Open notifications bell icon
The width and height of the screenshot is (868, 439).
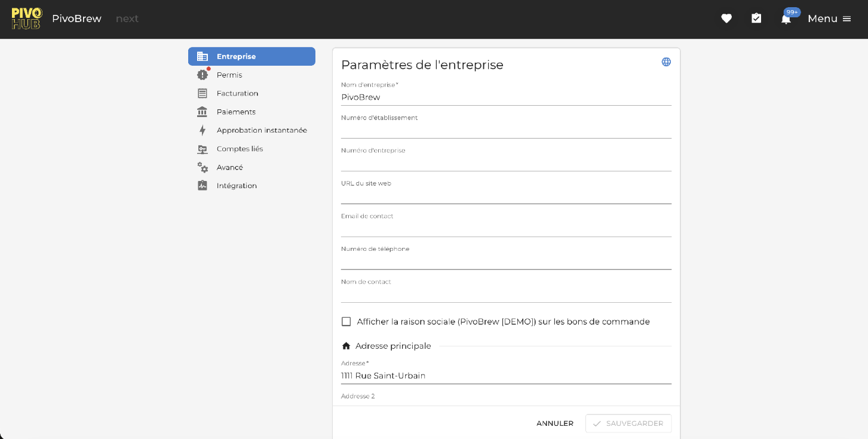tap(786, 19)
